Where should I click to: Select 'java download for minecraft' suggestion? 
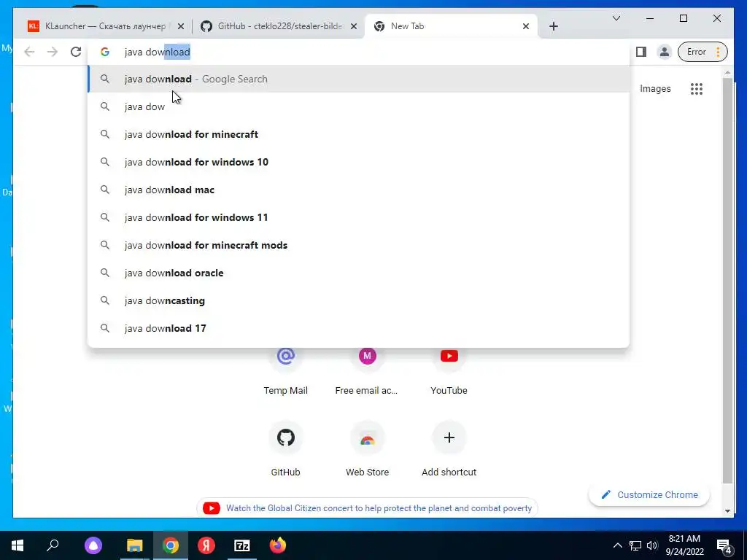pyautogui.click(x=358, y=134)
